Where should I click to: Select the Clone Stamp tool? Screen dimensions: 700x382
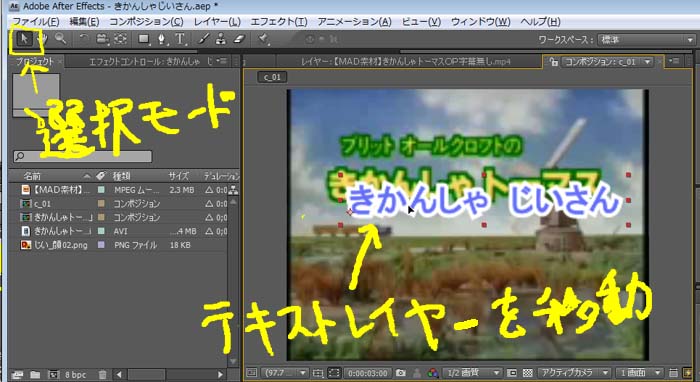[221, 39]
